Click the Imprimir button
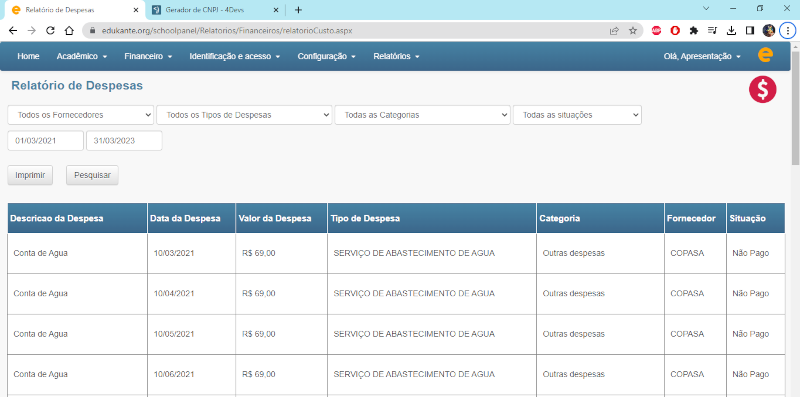The width and height of the screenshot is (800, 397). tap(30, 175)
